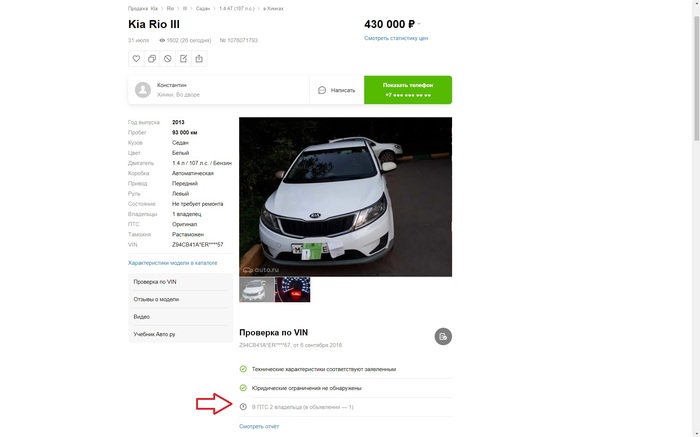Viewport: 700px width, 437px height.
Task: Click the VIN report document icon
Action: [x=443, y=337]
